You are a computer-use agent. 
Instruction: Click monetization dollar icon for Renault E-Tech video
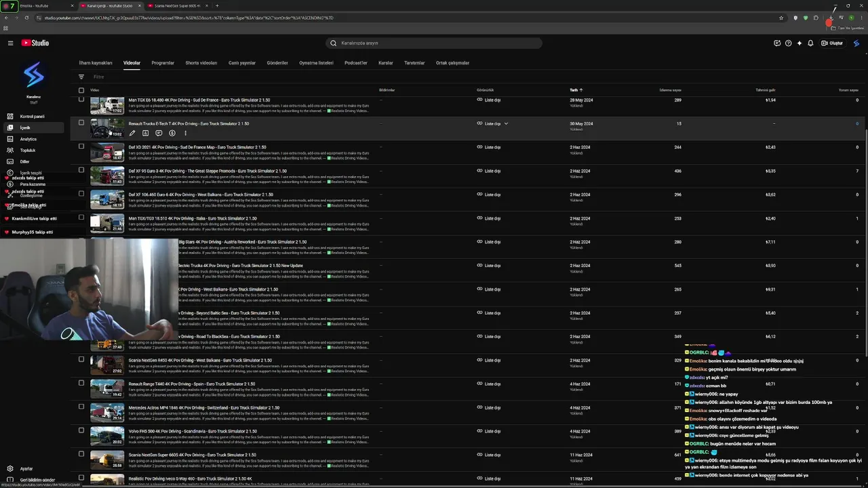click(x=172, y=133)
